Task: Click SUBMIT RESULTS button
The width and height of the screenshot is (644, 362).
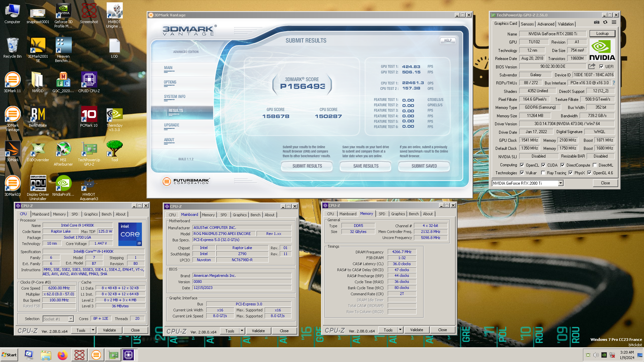Action: [x=307, y=166]
